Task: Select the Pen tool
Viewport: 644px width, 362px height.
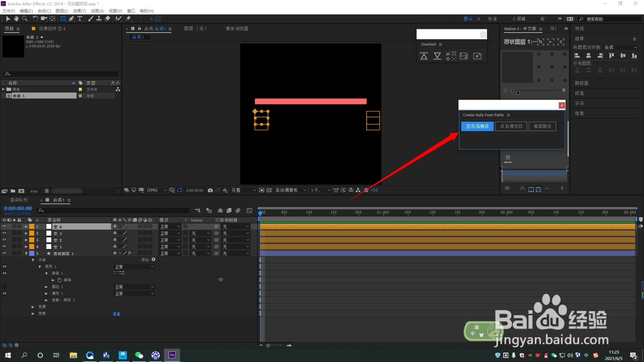Action: tap(71, 19)
